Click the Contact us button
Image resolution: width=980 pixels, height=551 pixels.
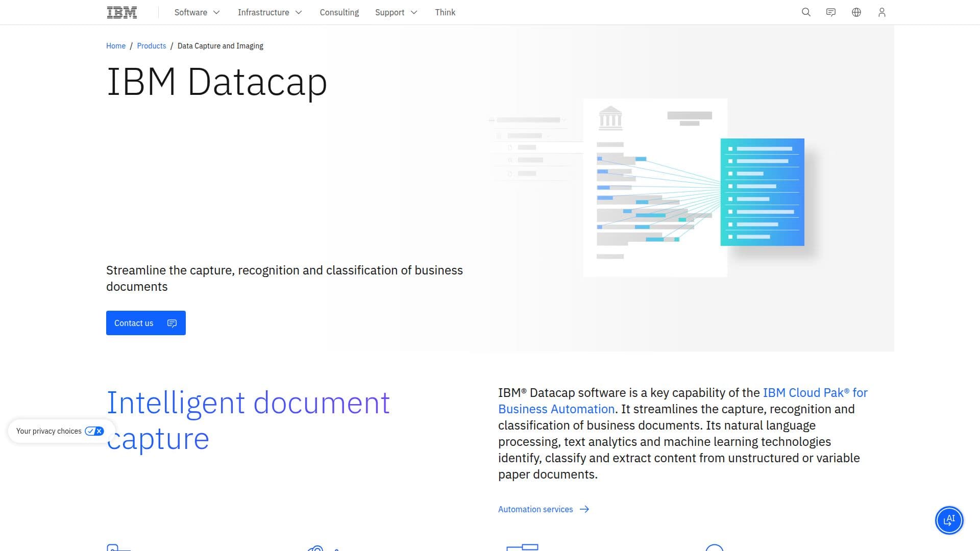(x=146, y=323)
